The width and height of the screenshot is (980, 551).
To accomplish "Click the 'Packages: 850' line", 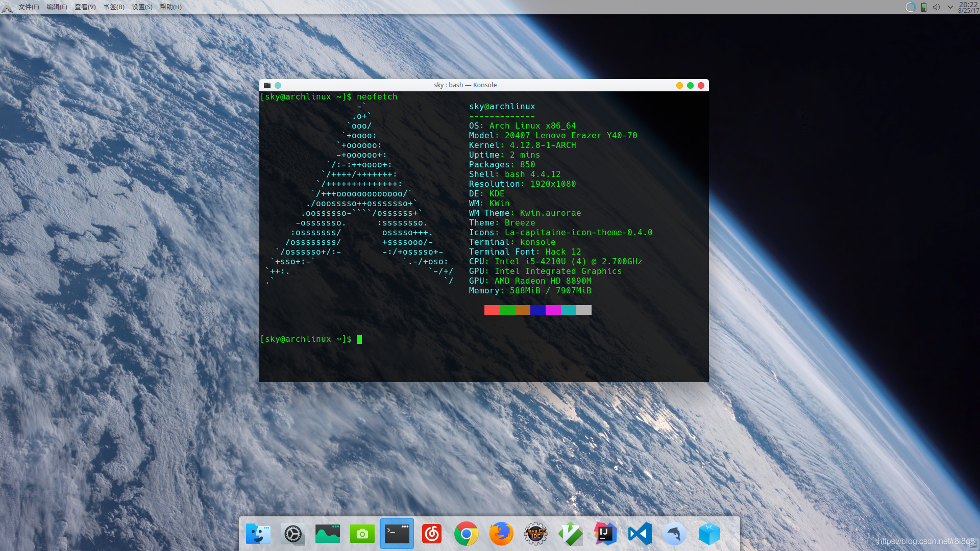I will pos(502,165).
